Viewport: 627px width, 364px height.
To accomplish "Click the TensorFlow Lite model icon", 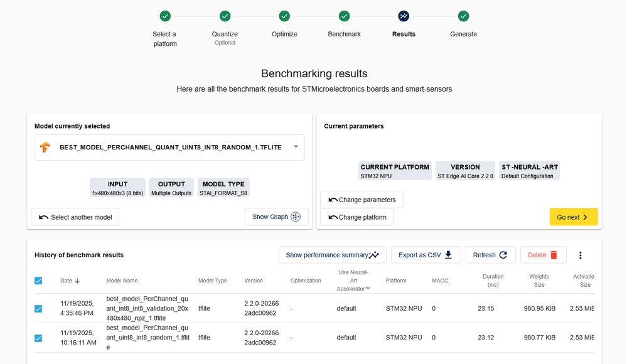I will (45, 147).
